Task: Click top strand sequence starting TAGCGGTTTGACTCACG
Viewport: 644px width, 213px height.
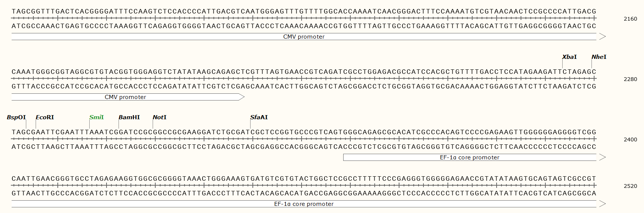Action: coord(304,11)
